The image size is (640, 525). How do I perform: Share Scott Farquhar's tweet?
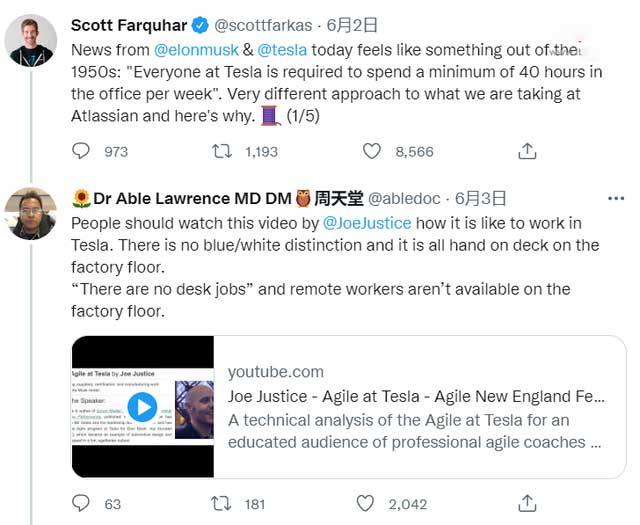(x=526, y=151)
